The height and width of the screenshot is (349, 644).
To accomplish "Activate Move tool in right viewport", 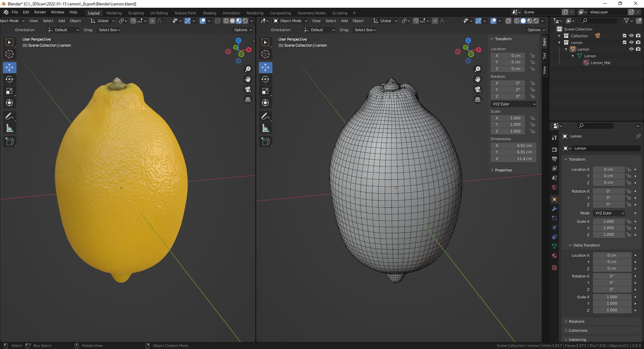I will [265, 67].
